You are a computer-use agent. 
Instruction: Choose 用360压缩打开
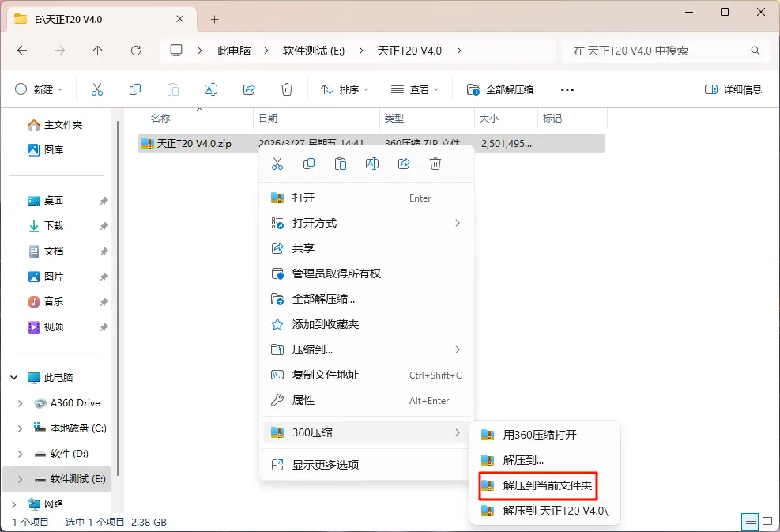click(544, 435)
